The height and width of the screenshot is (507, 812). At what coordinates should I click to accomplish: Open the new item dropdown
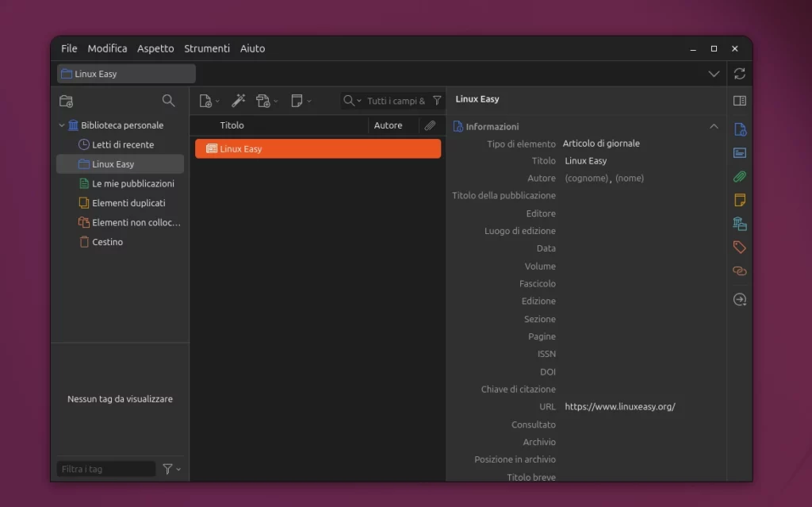pos(209,101)
